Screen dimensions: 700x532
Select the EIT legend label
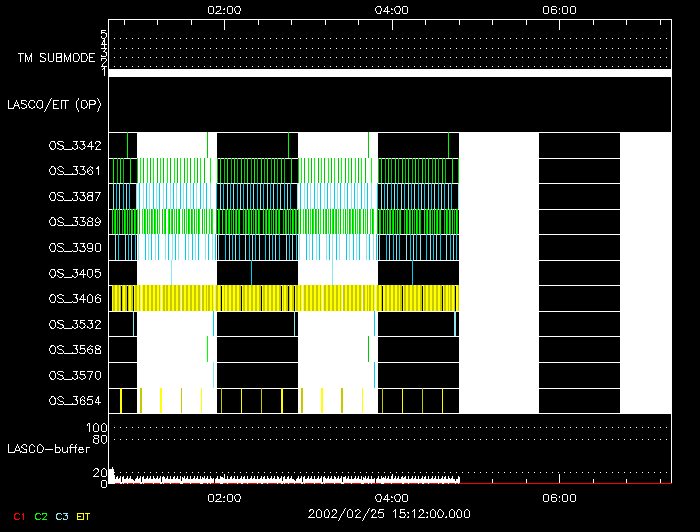pyautogui.click(x=84, y=517)
